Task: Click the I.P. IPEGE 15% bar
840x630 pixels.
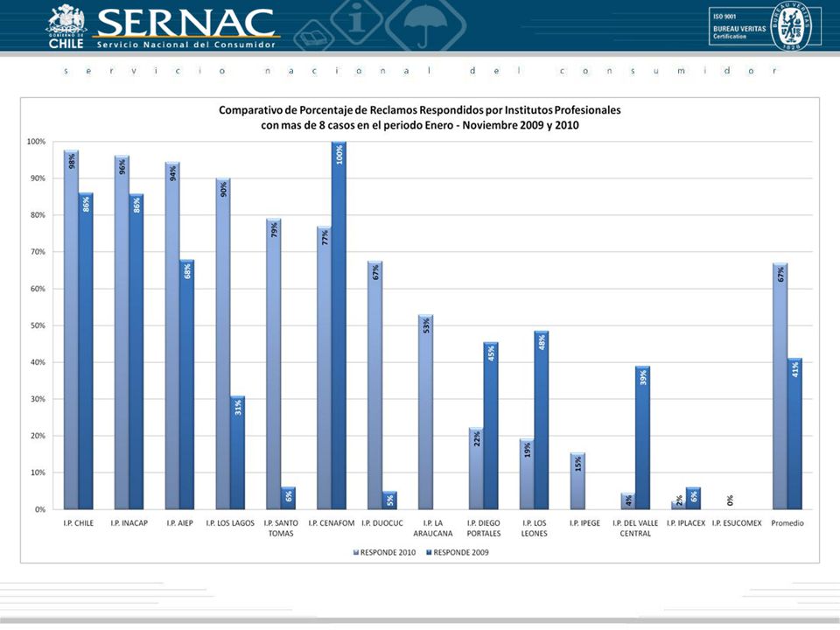Action: pyautogui.click(x=577, y=481)
